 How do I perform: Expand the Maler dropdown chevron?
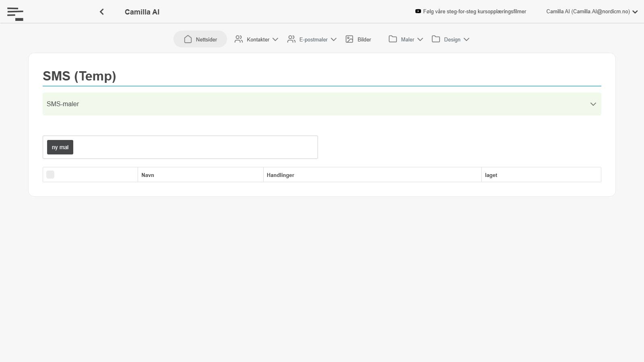(420, 39)
